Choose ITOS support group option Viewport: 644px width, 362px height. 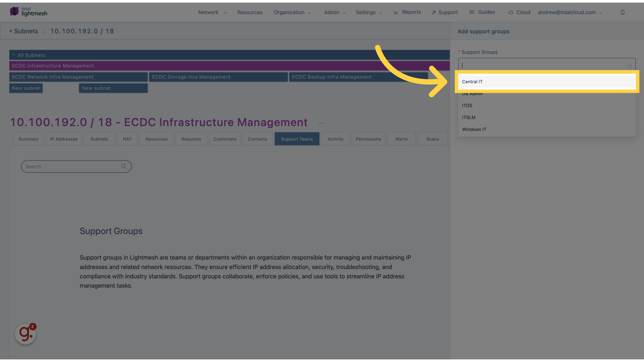click(x=547, y=106)
